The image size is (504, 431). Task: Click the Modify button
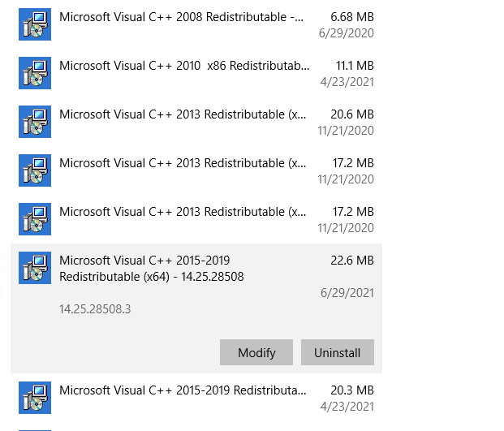256,352
